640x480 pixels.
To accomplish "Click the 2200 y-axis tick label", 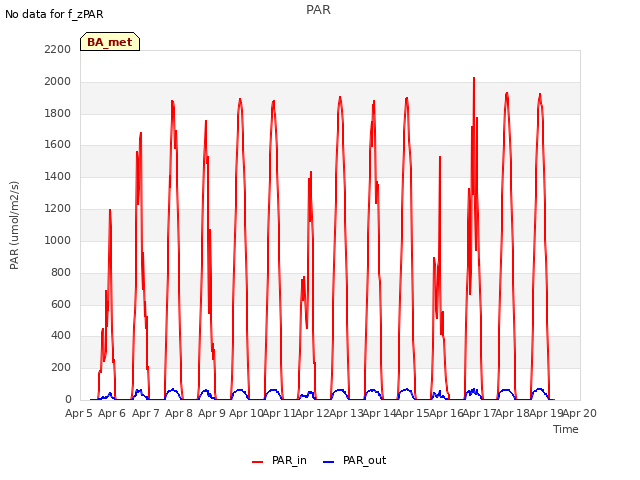I will pyautogui.click(x=58, y=49).
